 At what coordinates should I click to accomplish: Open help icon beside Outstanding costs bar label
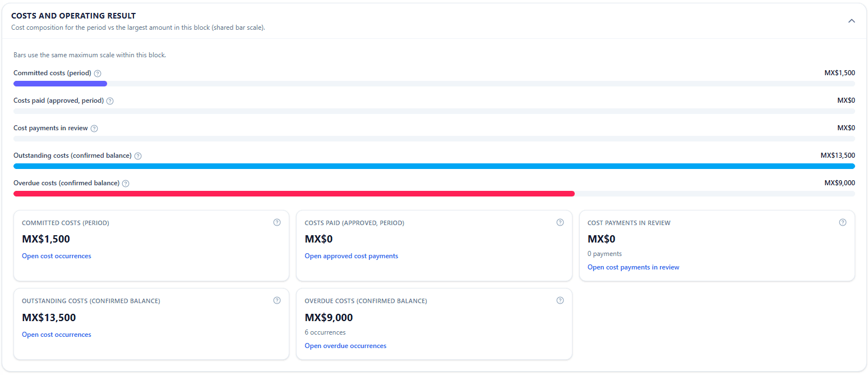click(x=138, y=156)
